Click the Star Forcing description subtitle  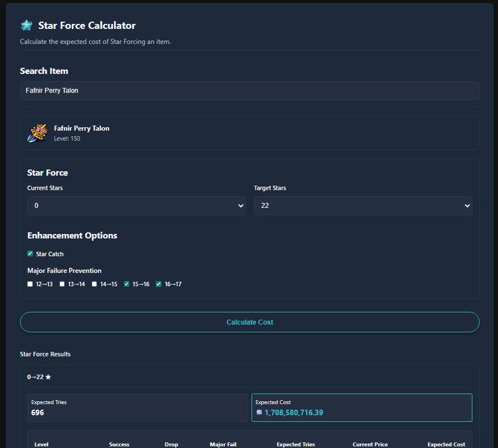pyautogui.click(x=95, y=42)
